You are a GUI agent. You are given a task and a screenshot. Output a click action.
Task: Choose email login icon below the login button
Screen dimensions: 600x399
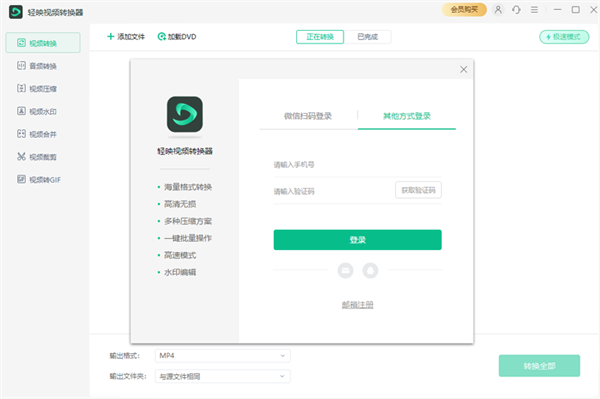[345, 270]
